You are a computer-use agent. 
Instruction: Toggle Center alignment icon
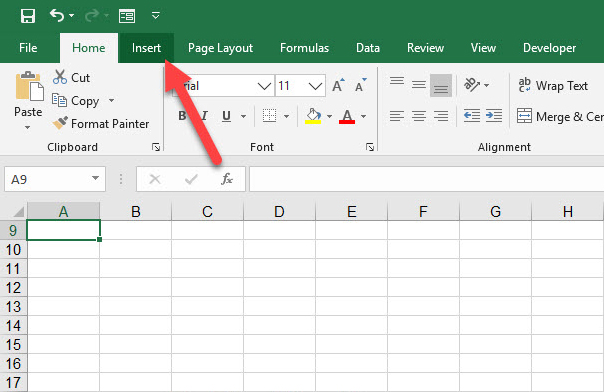tap(419, 116)
